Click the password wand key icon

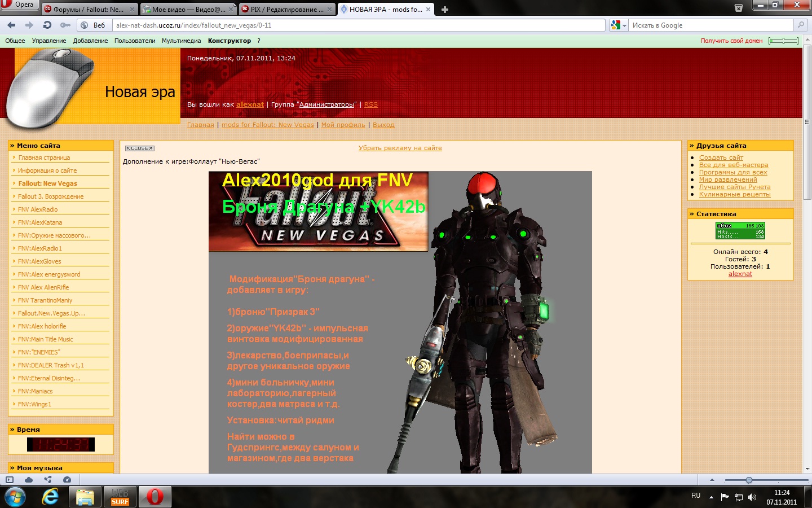pos(65,25)
